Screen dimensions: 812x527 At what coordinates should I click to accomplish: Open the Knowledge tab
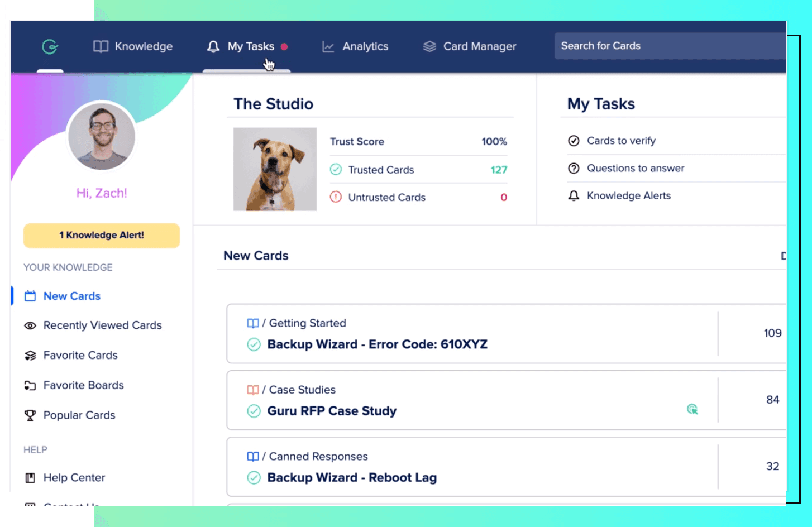pos(133,46)
